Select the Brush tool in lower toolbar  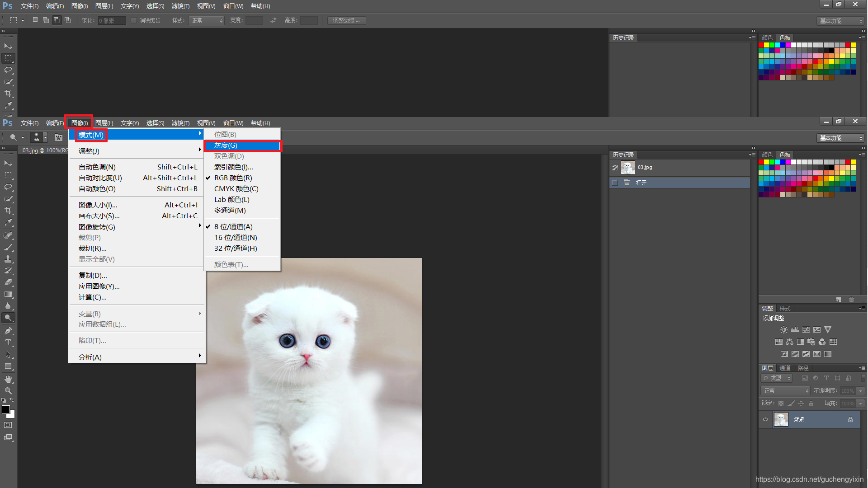coord(8,247)
